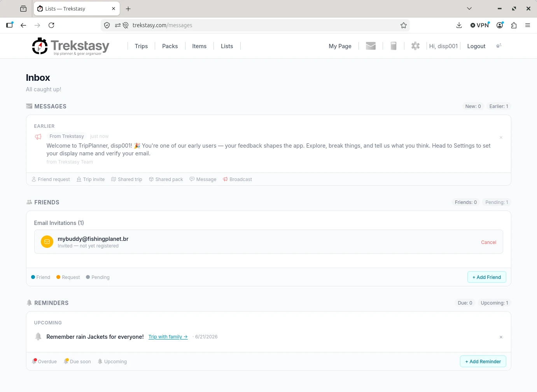The height and width of the screenshot is (392, 537).
Task: Open the Lists menu
Action: pyautogui.click(x=227, y=46)
